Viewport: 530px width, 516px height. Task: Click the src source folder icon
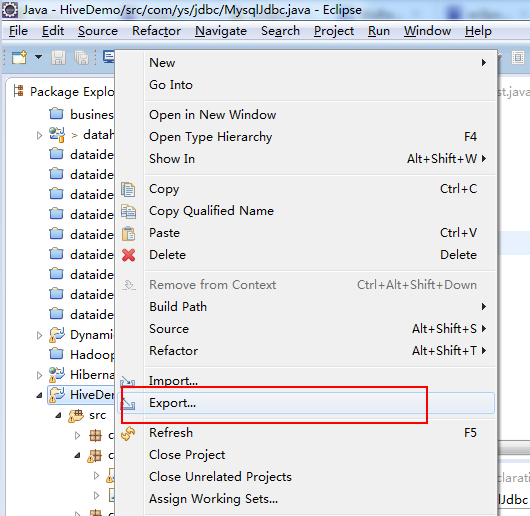tap(76, 416)
